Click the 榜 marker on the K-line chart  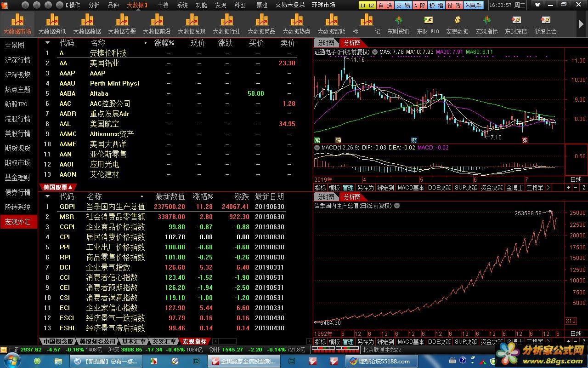[338, 140]
